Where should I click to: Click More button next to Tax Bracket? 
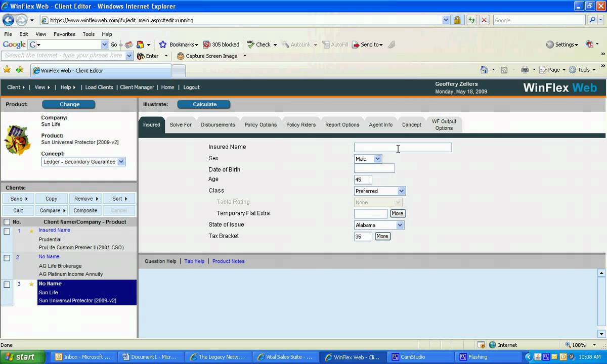382,236
